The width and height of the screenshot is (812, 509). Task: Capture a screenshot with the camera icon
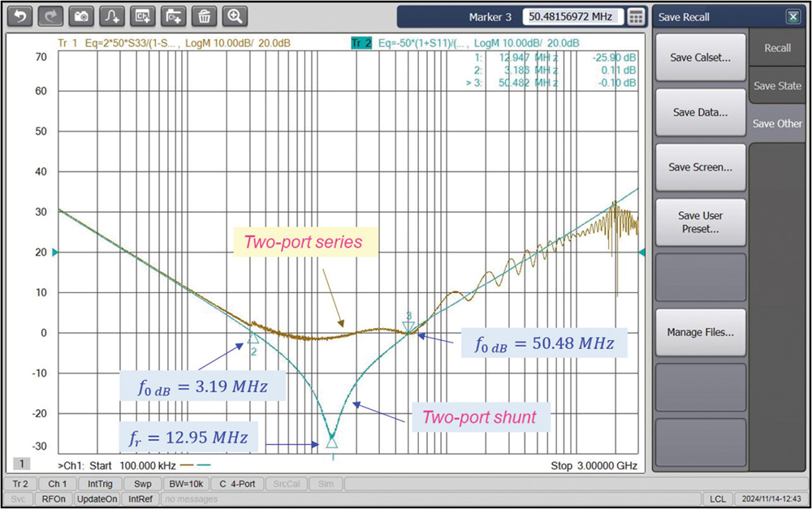80,16
